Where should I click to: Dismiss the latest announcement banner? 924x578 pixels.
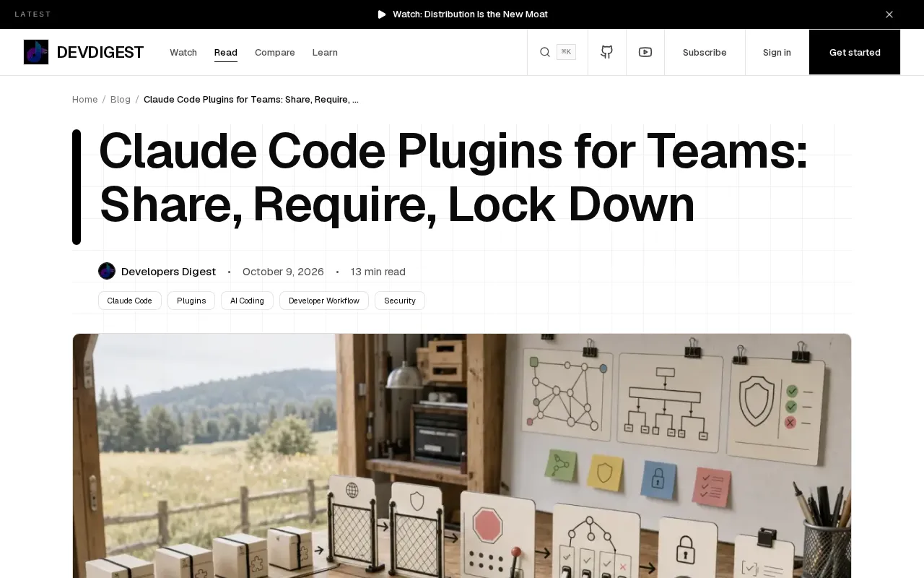click(x=889, y=14)
